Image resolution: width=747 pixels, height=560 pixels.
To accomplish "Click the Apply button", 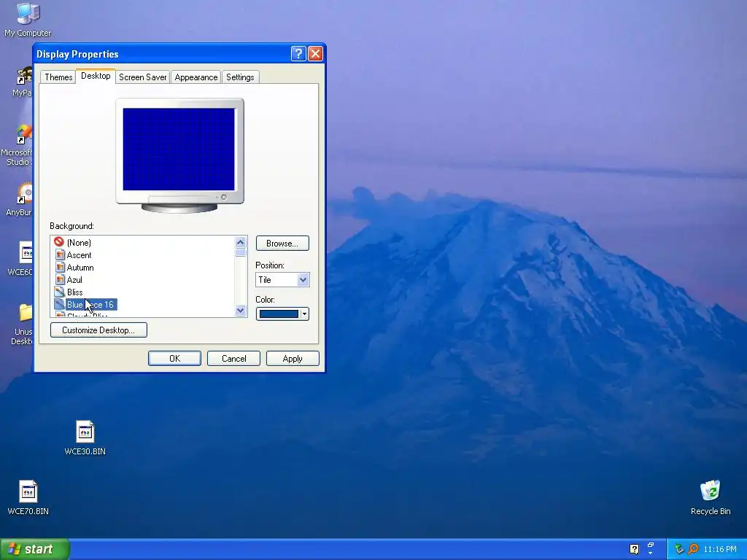I will pyautogui.click(x=293, y=359).
